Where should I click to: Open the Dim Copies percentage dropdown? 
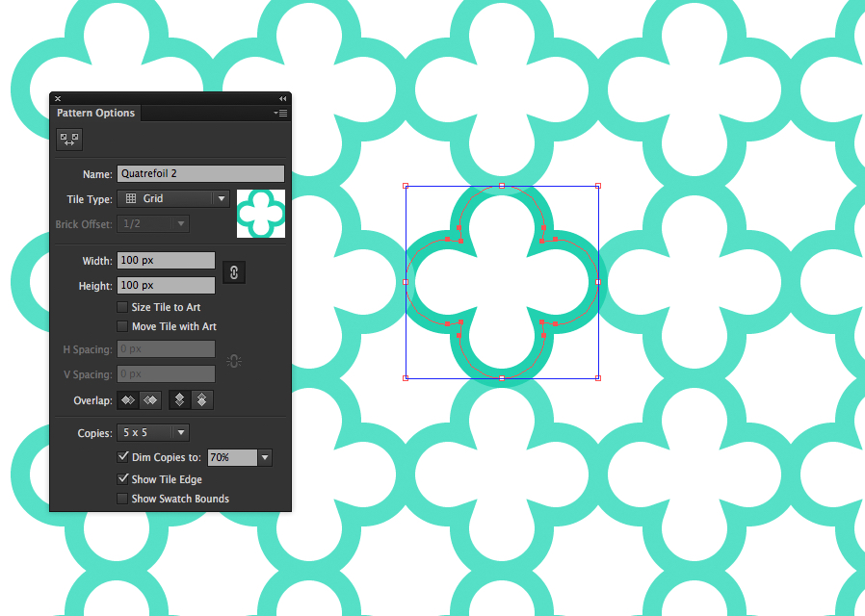[264, 457]
